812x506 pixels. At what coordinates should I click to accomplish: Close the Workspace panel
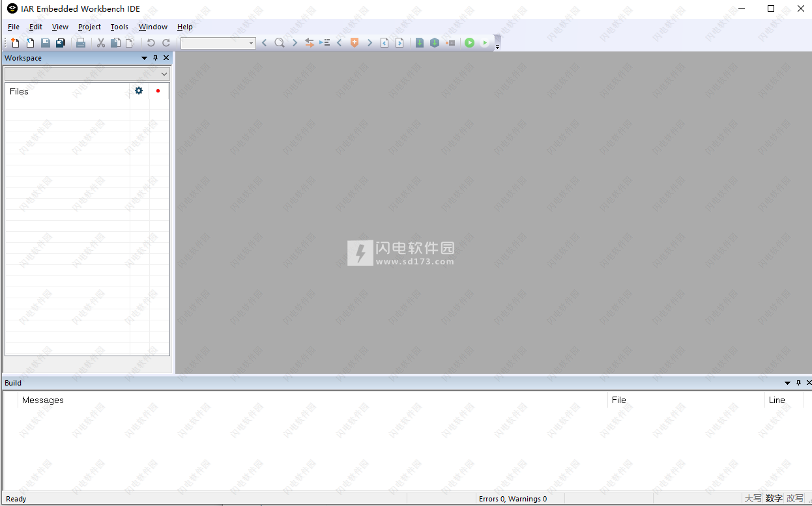(x=166, y=58)
